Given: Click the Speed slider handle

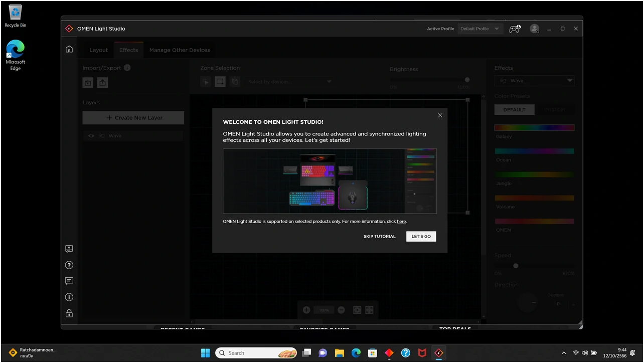Looking at the screenshot, I should pos(516,266).
